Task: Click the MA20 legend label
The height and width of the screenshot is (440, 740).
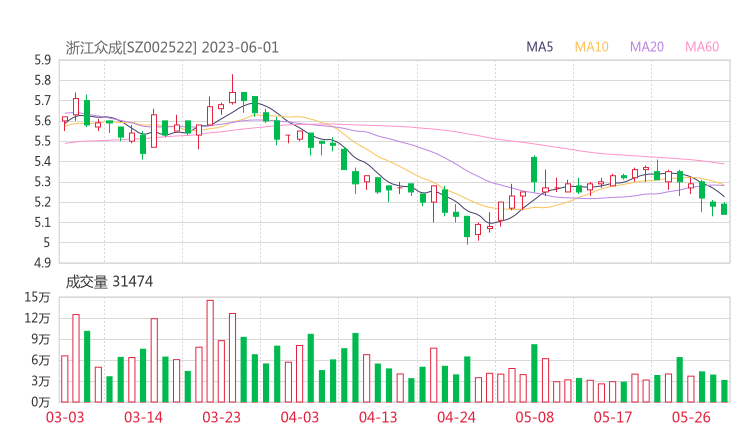Action: point(647,47)
